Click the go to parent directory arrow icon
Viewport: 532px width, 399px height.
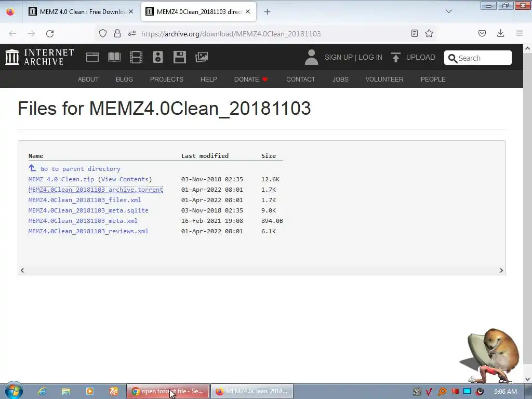click(32, 168)
